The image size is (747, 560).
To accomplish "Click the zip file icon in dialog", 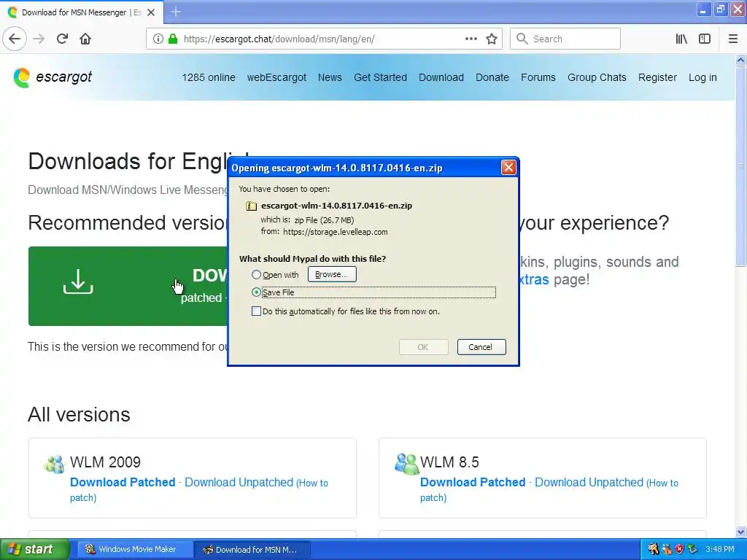I will click(251, 206).
